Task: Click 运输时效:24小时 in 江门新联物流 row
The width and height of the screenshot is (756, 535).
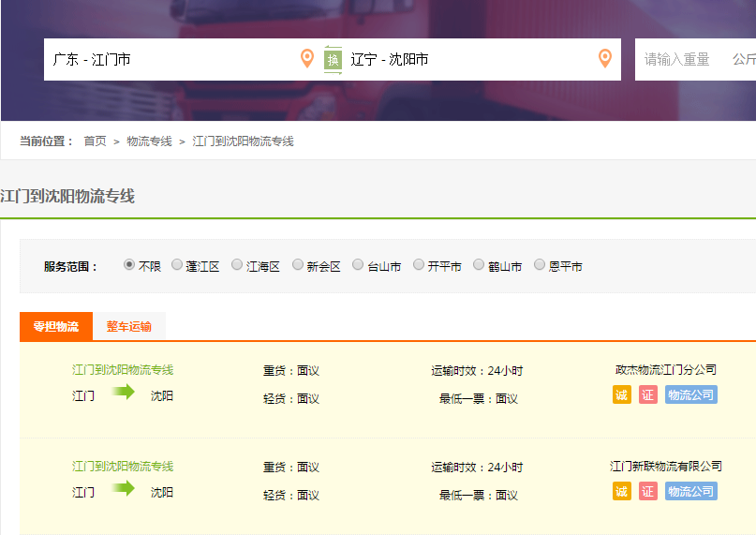Action: click(x=477, y=467)
